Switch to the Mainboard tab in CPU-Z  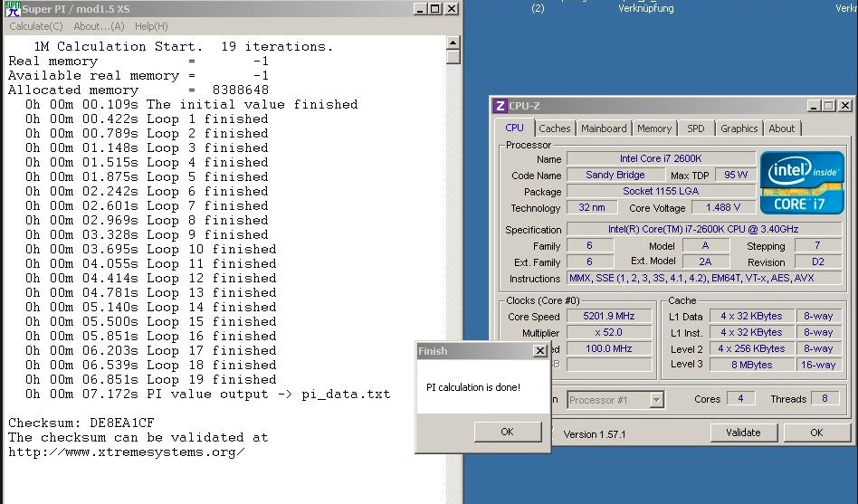[604, 128]
